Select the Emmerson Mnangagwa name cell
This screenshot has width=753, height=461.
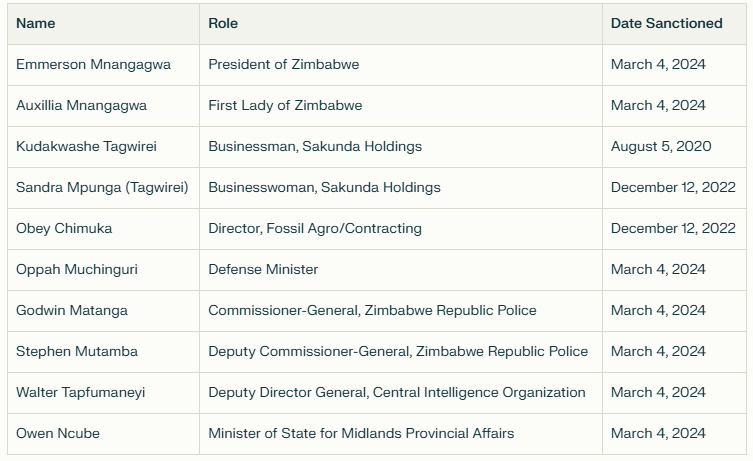pyautogui.click(x=93, y=64)
